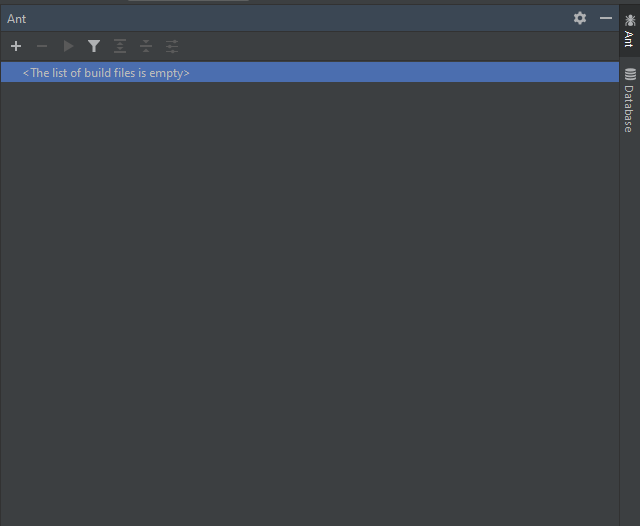Open Ant build properties sliders icon
The height and width of the screenshot is (526, 640).
click(x=172, y=46)
